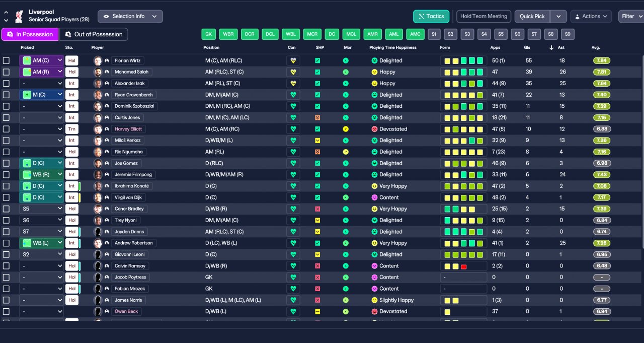Switch to the Out of Possession tab
644x343 pixels.
point(94,34)
